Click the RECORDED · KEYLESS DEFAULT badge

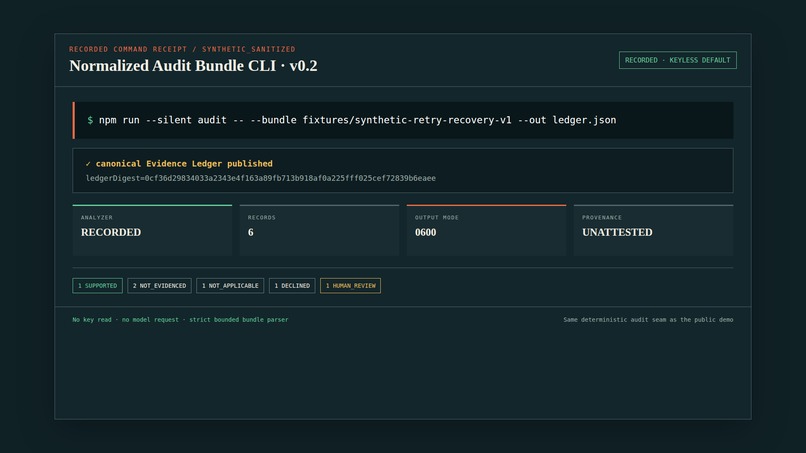[x=677, y=60]
